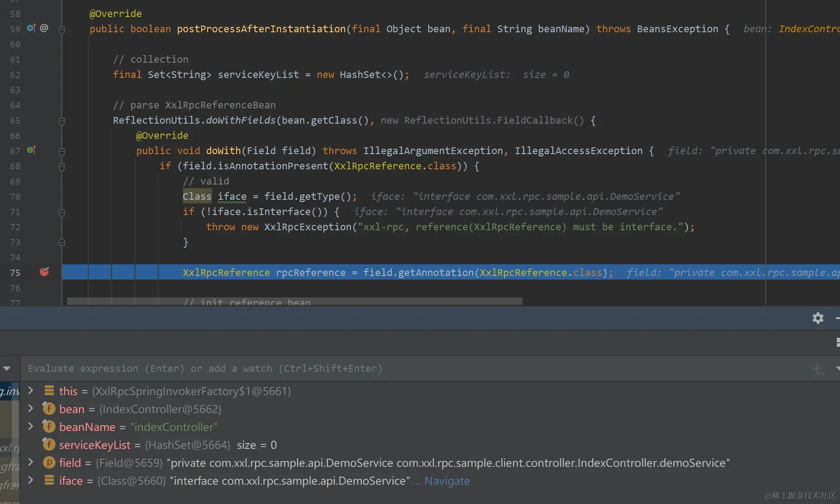
Task: Click the parameter icon beside 'field' variable
Action: [49, 462]
